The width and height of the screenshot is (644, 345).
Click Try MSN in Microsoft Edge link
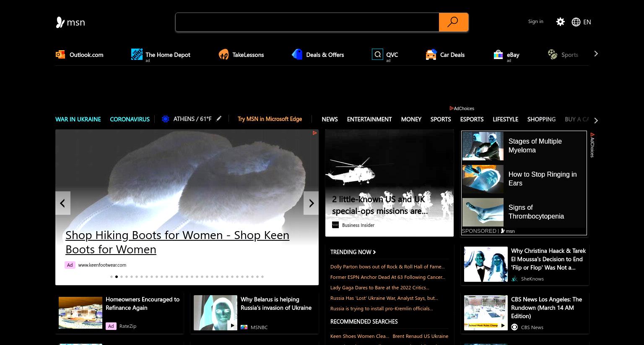coord(270,119)
